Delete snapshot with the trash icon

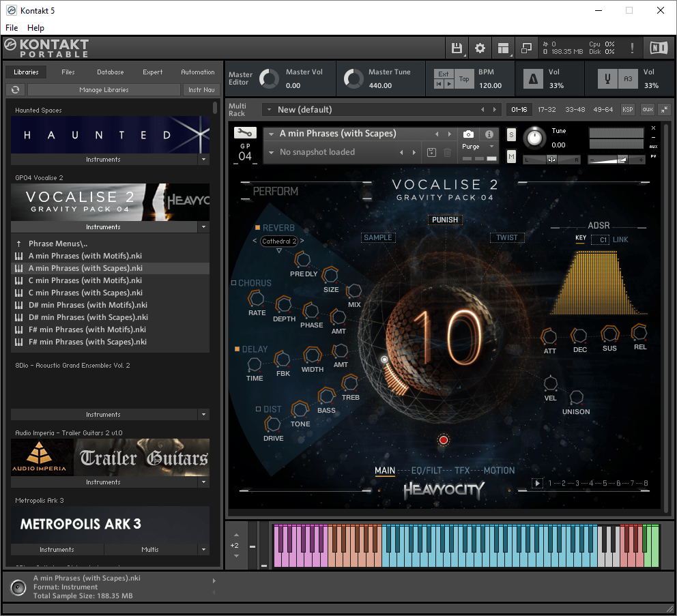tap(447, 152)
